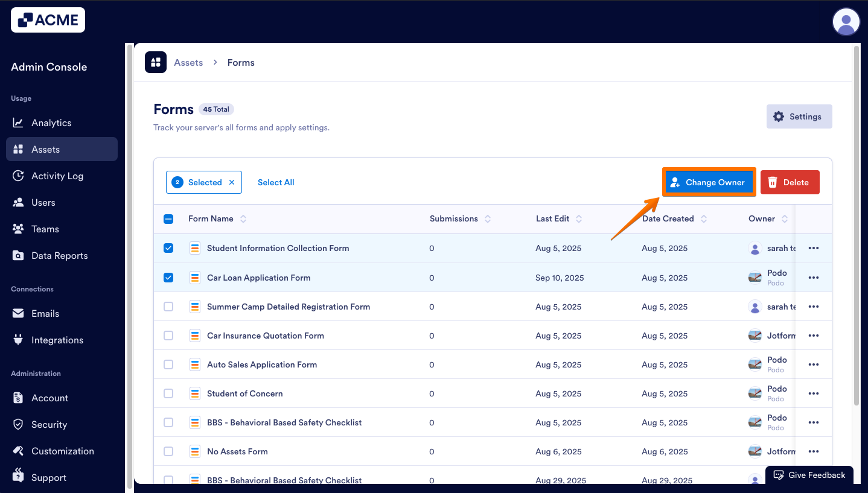Screen dimensions: 868x493
Task: Click the profile avatar in top bar
Action: pos(846,22)
